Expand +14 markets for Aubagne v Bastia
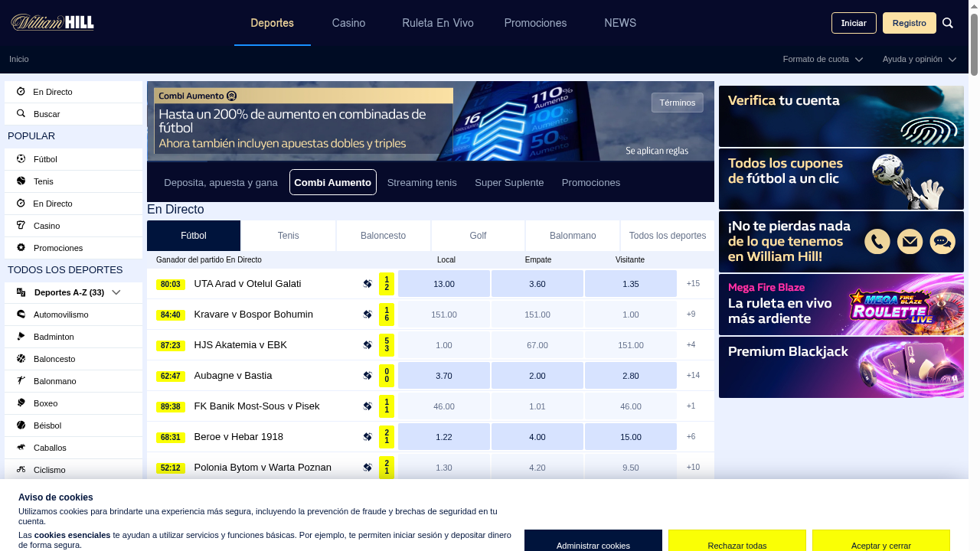Image resolution: width=980 pixels, height=551 pixels. (693, 376)
